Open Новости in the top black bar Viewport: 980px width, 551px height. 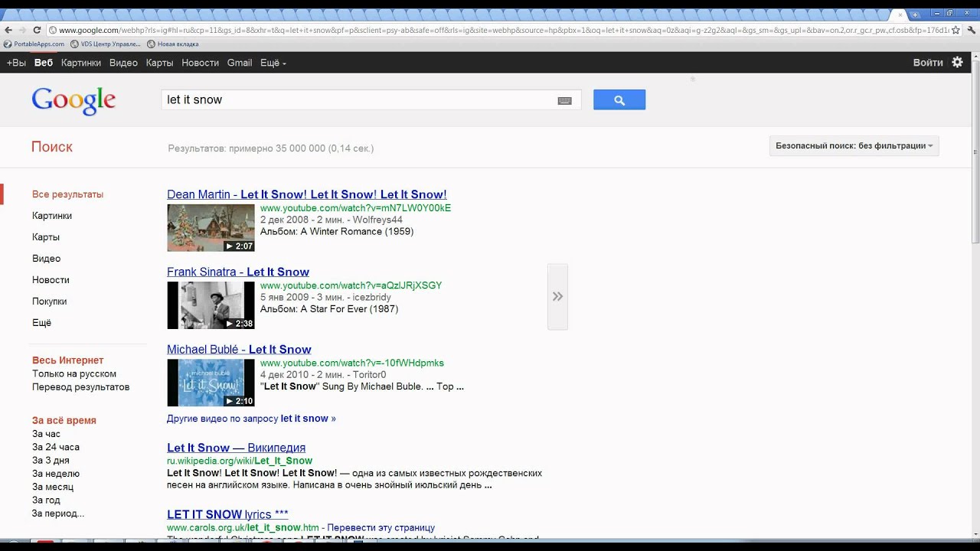tap(200, 63)
